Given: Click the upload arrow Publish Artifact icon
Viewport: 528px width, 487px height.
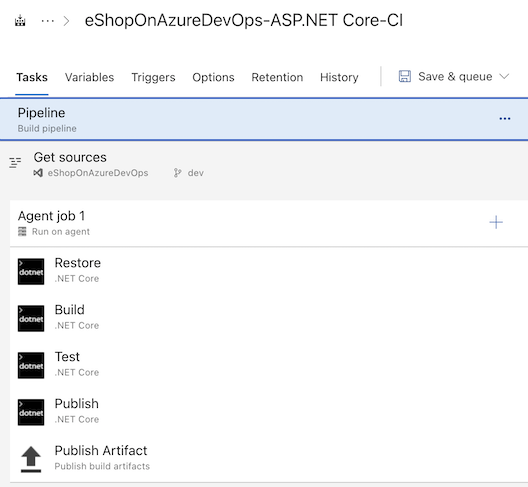Looking at the screenshot, I should pyautogui.click(x=31, y=459).
